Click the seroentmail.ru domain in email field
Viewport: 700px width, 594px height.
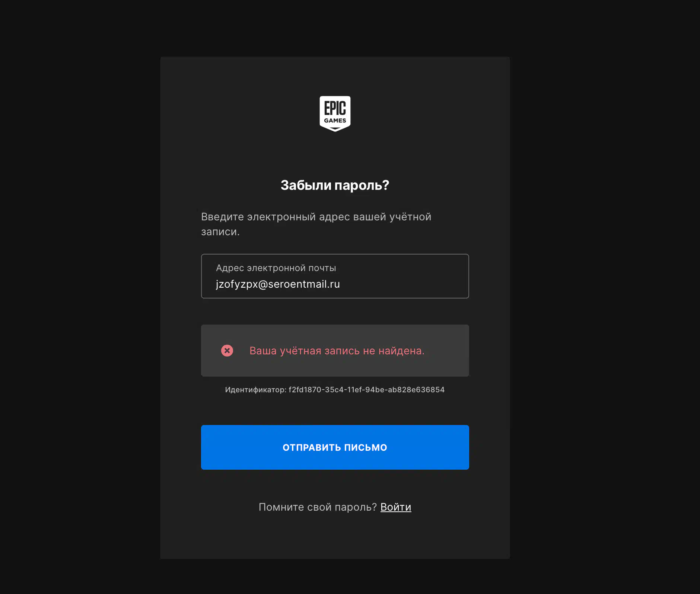click(x=304, y=284)
